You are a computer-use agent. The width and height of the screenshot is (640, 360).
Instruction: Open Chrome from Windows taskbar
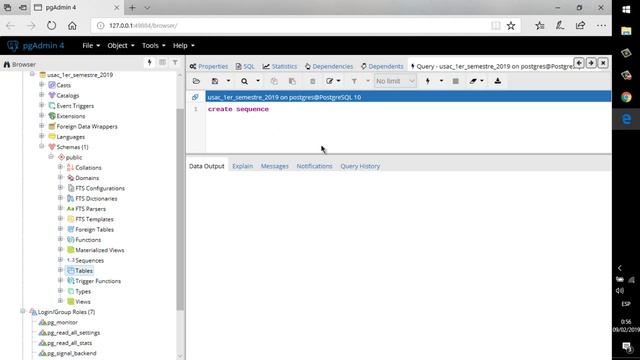point(626,97)
